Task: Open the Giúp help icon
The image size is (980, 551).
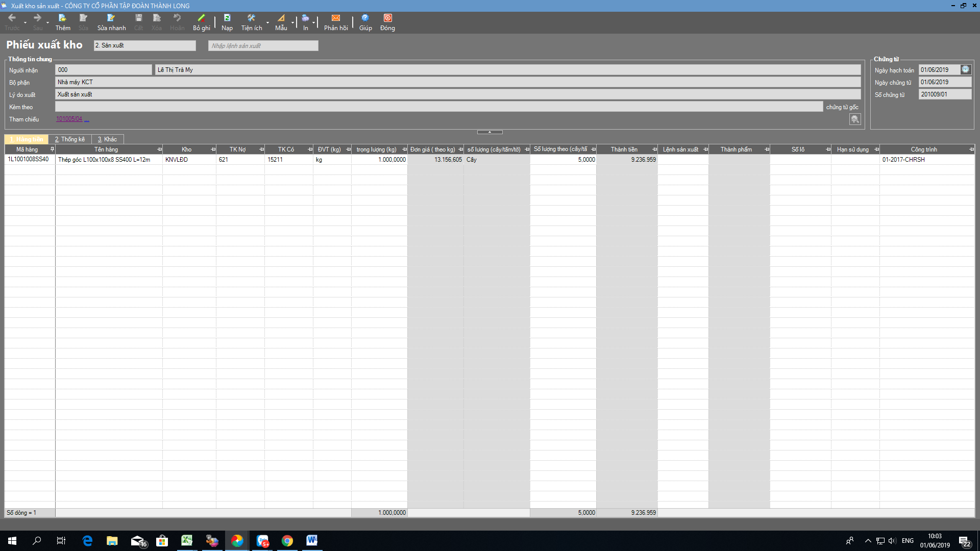Action: pyautogui.click(x=365, y=18)
